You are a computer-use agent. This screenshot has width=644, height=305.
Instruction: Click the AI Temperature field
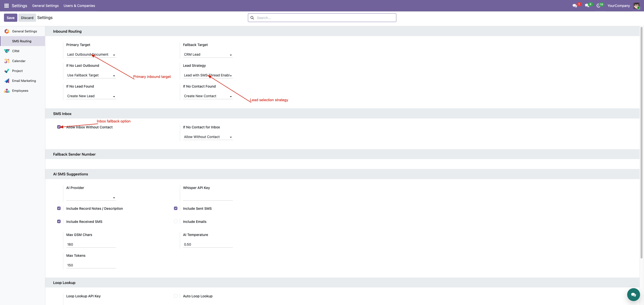coord(208,244)
